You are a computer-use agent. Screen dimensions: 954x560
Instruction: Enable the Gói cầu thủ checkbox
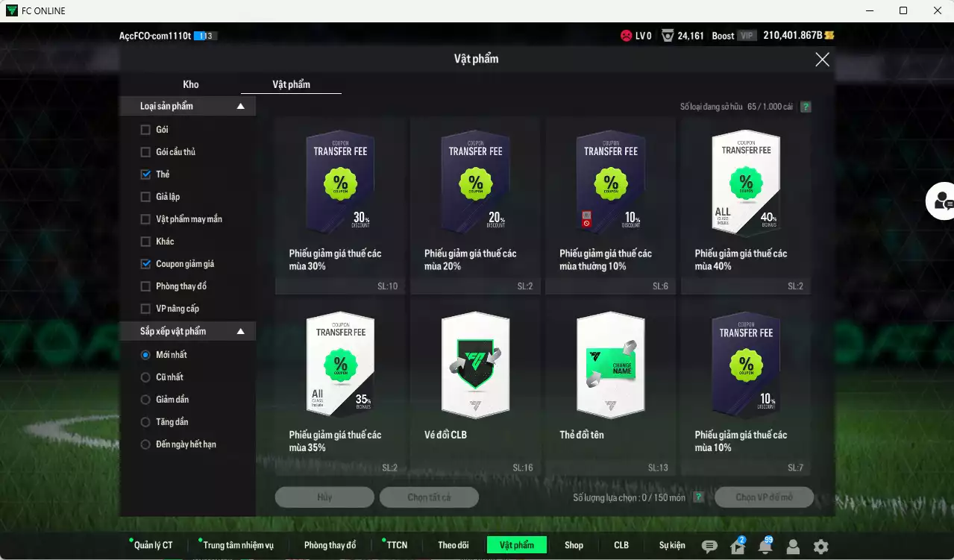[145, 152]
